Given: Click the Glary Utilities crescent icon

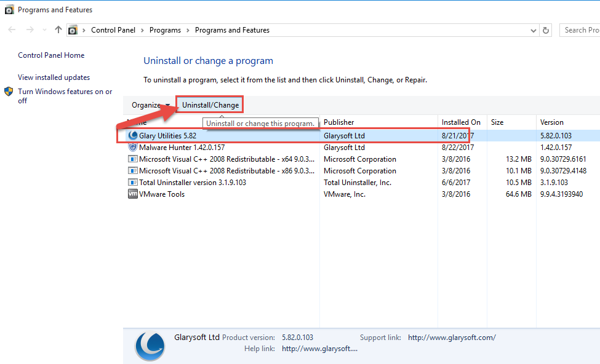Looking at the screenshot, I should [x=133, y=135].
